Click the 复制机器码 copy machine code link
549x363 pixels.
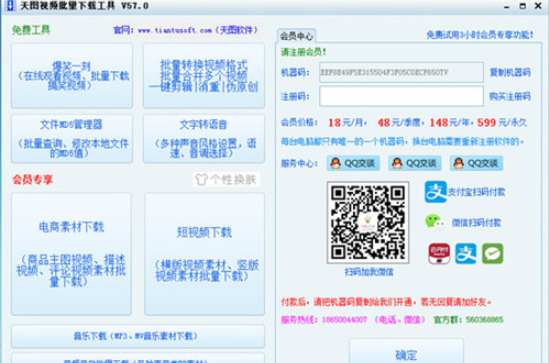[x=510, y=72]
